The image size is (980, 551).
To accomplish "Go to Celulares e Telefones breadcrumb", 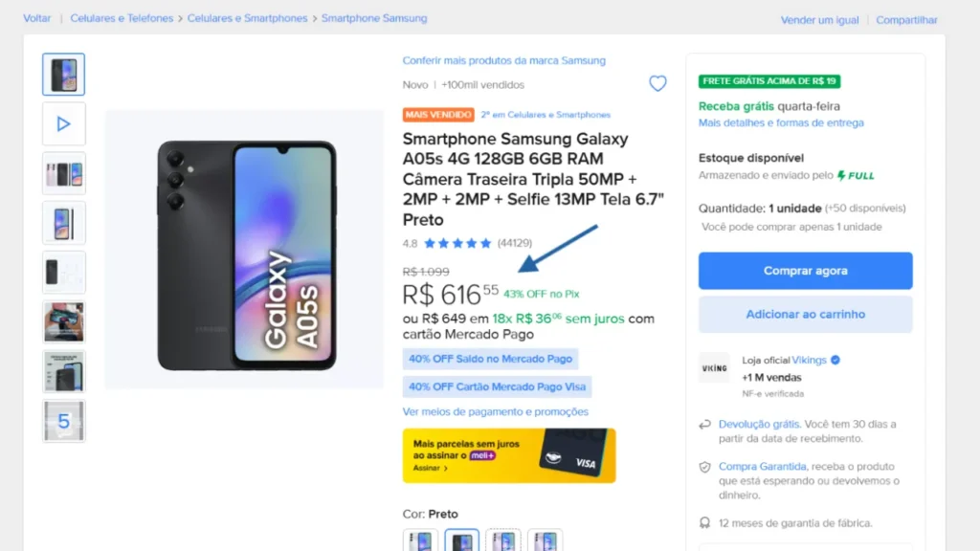I will click(x=122, y=18).
